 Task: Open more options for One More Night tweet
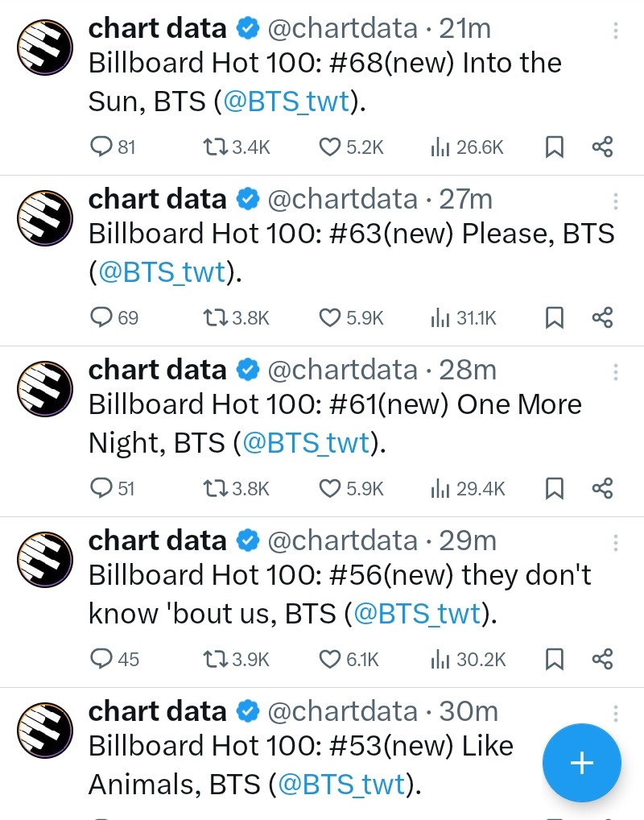616,372
